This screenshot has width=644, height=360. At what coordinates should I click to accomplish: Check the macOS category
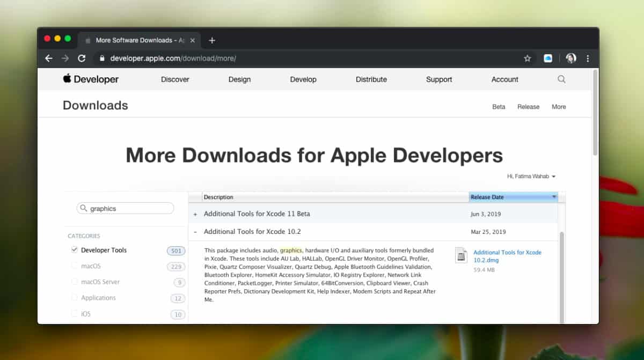pos(75,266)
